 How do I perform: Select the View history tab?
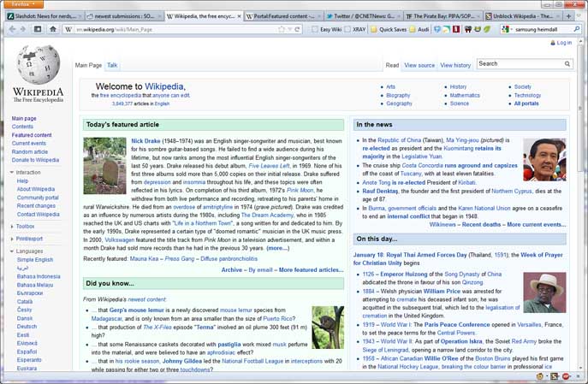[455, 65]
